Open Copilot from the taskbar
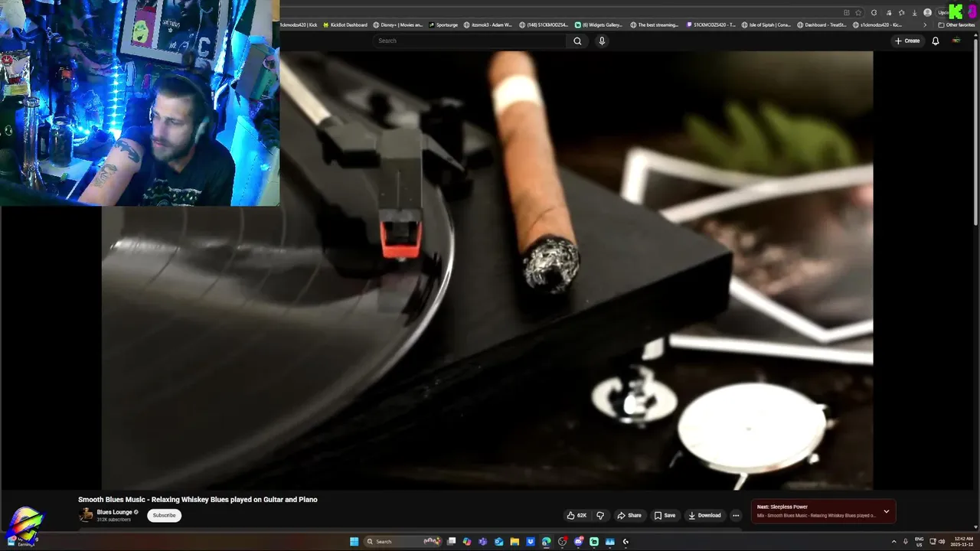 (467, 542)
